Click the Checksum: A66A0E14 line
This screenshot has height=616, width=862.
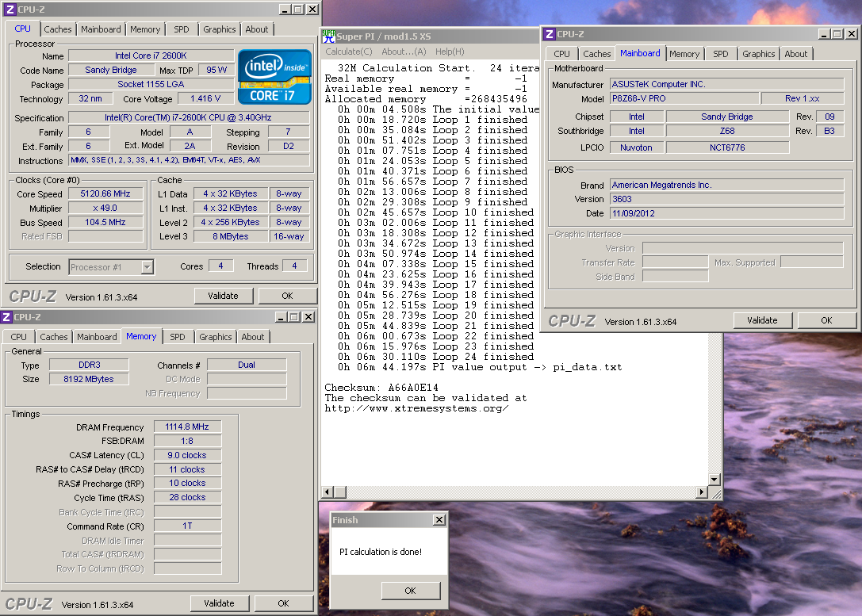(x=381, y=388)
